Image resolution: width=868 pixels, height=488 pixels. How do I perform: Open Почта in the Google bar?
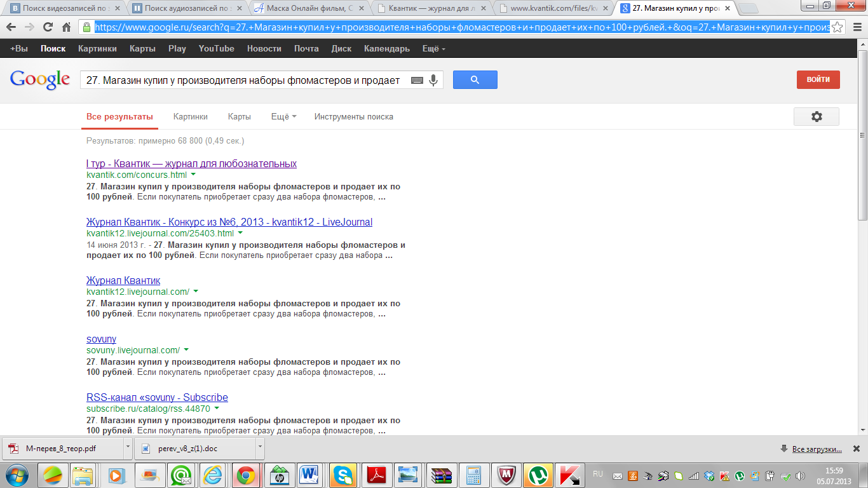click(307, 49)
